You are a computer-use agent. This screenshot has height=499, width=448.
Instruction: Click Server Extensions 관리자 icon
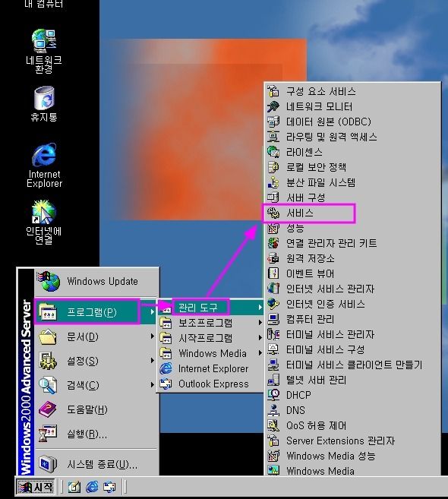coord(273,441)
